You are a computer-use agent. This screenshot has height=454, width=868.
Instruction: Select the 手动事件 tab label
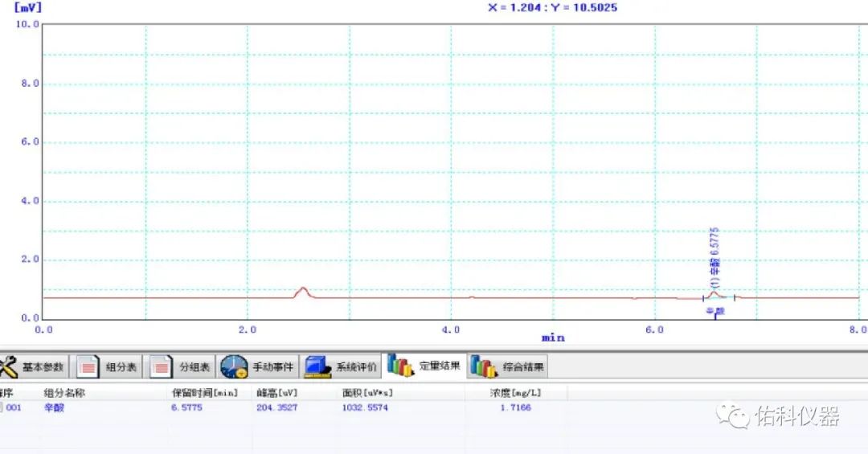click(273, 367)
